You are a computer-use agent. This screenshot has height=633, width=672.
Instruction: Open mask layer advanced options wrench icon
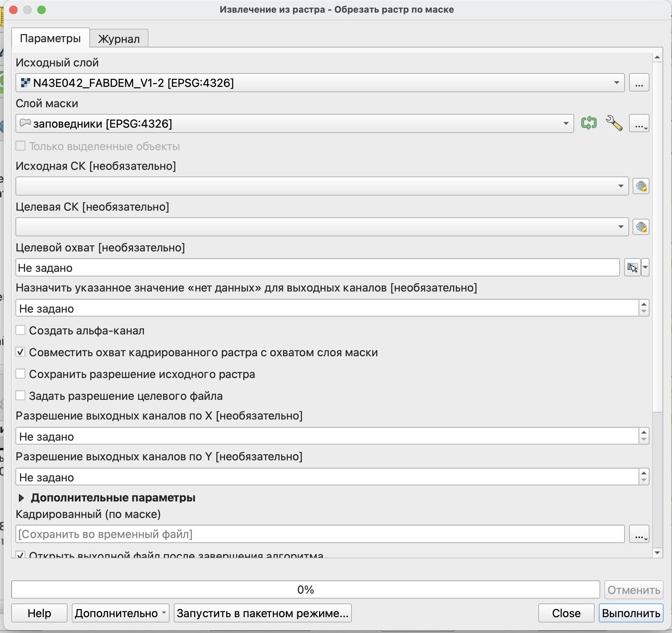tap(614, 123)
